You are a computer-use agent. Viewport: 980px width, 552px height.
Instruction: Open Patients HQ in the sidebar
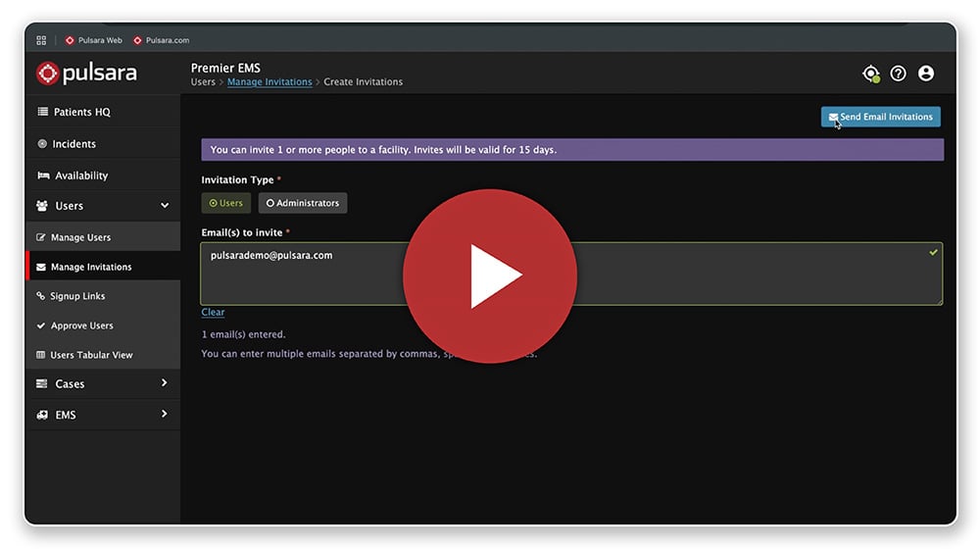(x=103, y=112)
